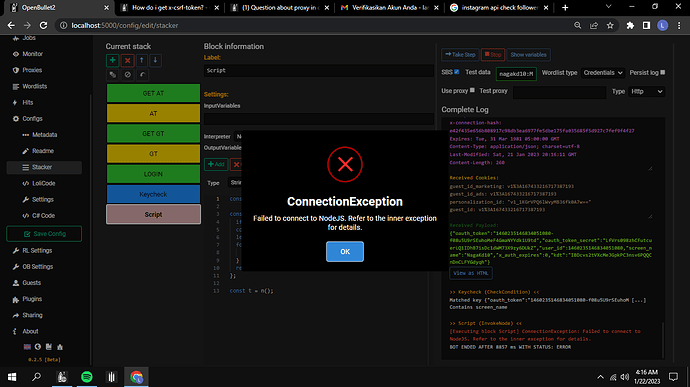Open the Windows Start menu
Screen dimensions: 690x387
[x=12, y=377]
